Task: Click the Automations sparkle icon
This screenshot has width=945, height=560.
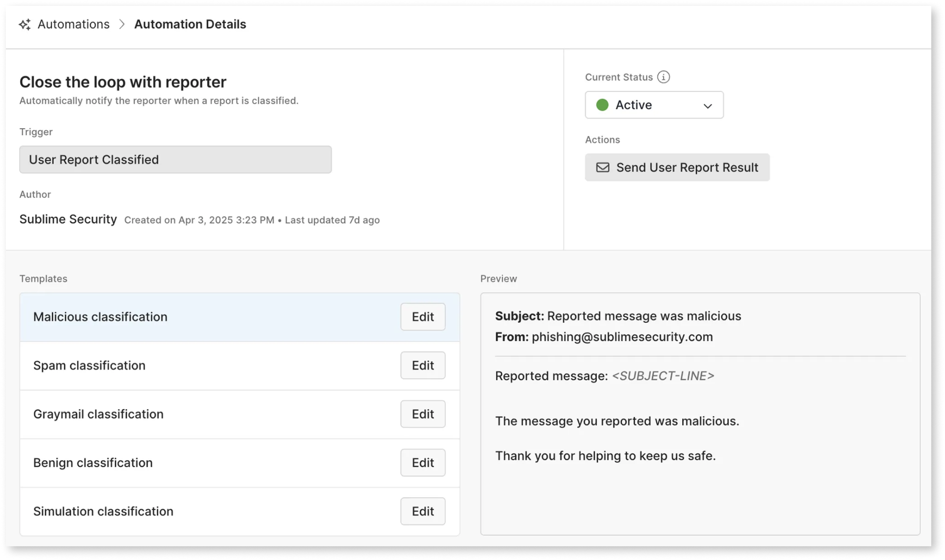Action: 25,25
